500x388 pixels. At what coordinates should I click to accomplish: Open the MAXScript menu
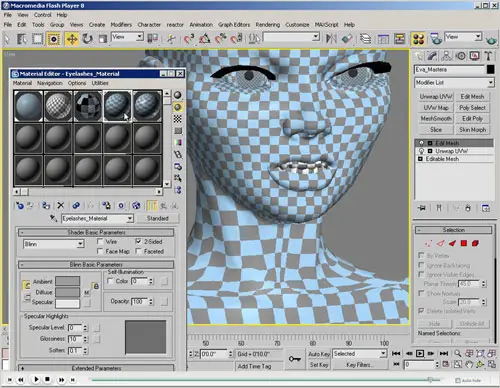[x=326, y=25]
